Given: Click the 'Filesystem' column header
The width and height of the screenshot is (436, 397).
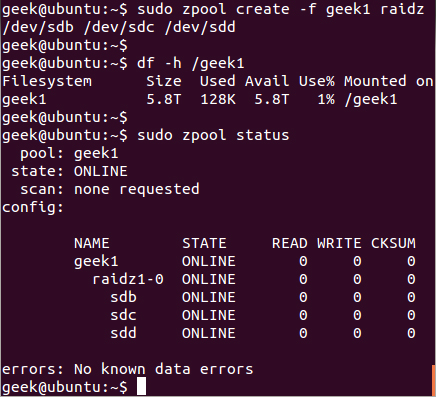Looking at the screenshot, I should 47,81.
